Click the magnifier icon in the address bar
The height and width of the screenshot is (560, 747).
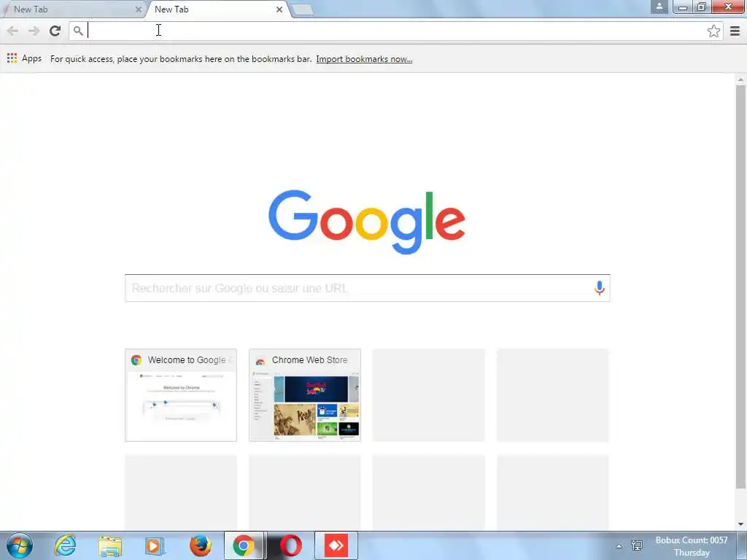click(78, 31)
